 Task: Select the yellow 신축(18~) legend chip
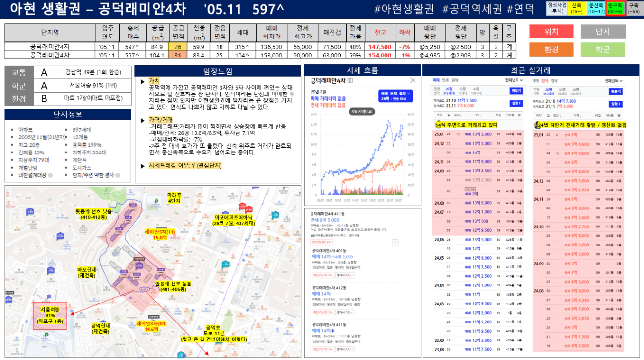(x=576, y=8)
